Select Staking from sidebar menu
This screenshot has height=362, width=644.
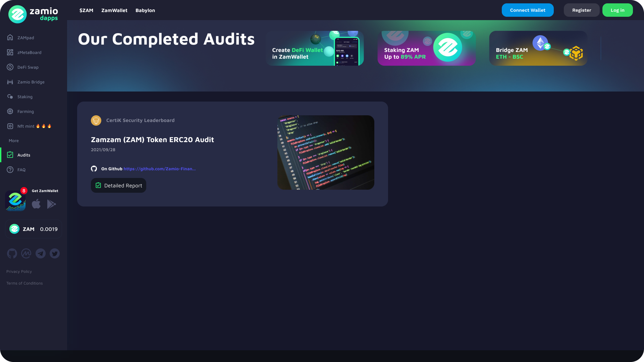coord(25,97)
